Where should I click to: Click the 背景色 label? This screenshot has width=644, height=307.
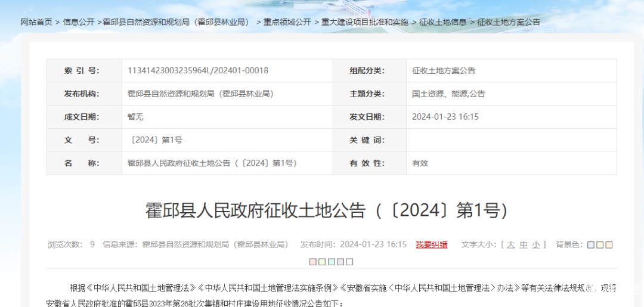568,244
